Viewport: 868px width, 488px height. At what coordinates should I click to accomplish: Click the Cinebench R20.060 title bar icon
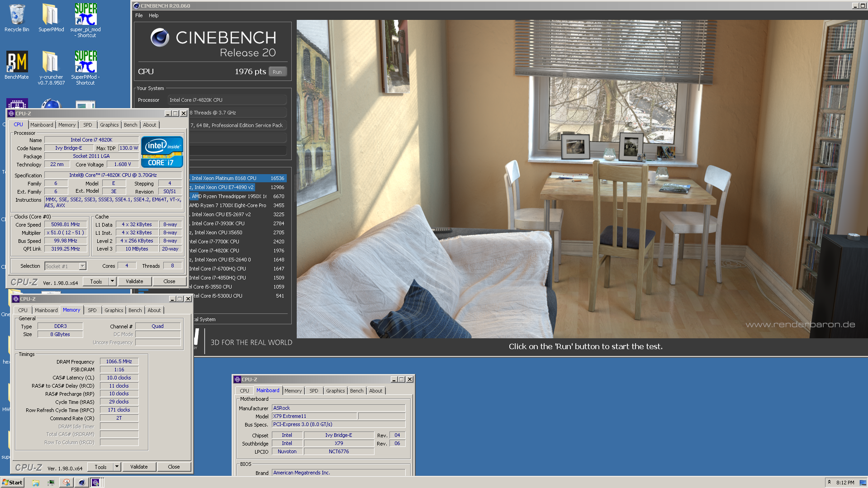point(136,6)
